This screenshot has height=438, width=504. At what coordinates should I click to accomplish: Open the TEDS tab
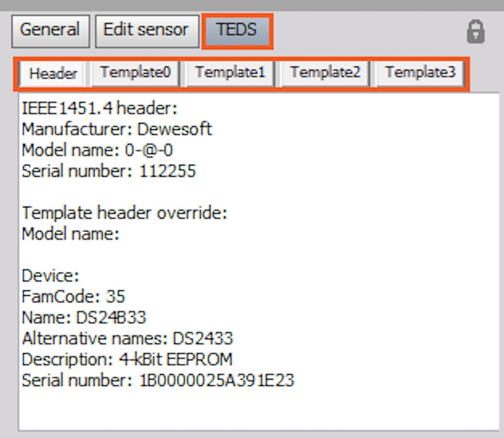tap(237, 30)
